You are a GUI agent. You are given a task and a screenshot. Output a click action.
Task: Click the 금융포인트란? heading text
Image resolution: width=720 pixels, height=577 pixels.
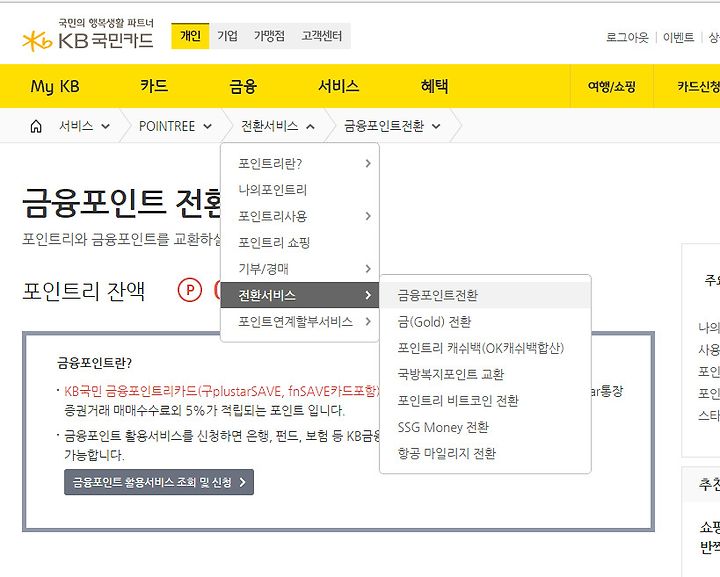point(94,363)
